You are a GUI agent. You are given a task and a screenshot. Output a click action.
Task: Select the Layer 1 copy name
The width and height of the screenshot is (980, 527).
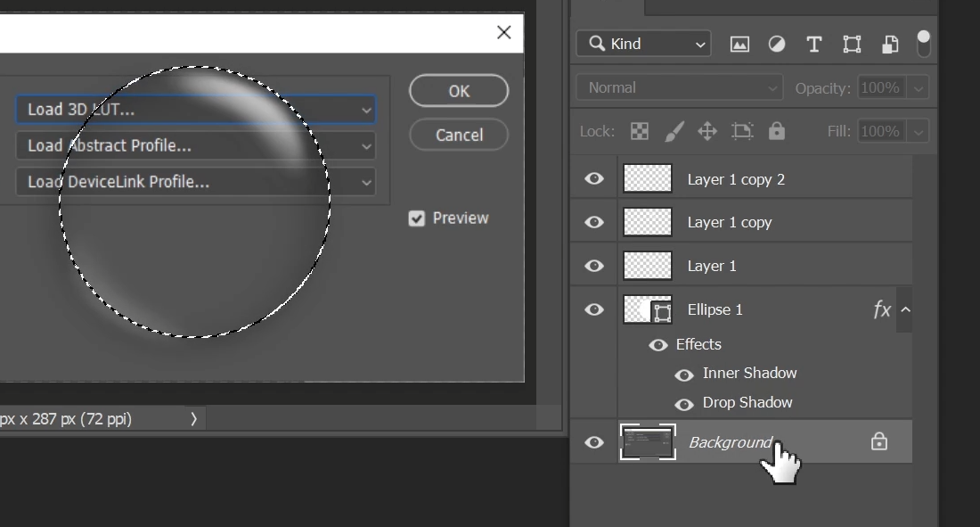(730, 223)
